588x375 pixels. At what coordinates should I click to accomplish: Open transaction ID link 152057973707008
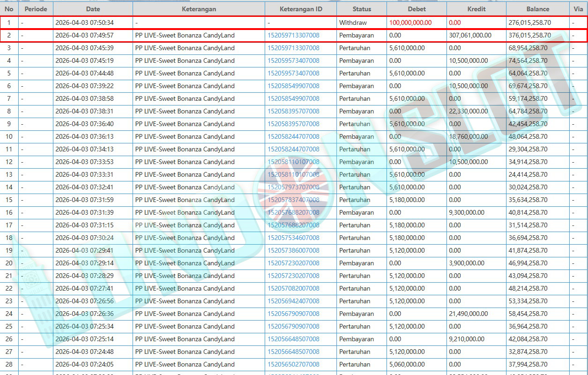tap(293, 187)
